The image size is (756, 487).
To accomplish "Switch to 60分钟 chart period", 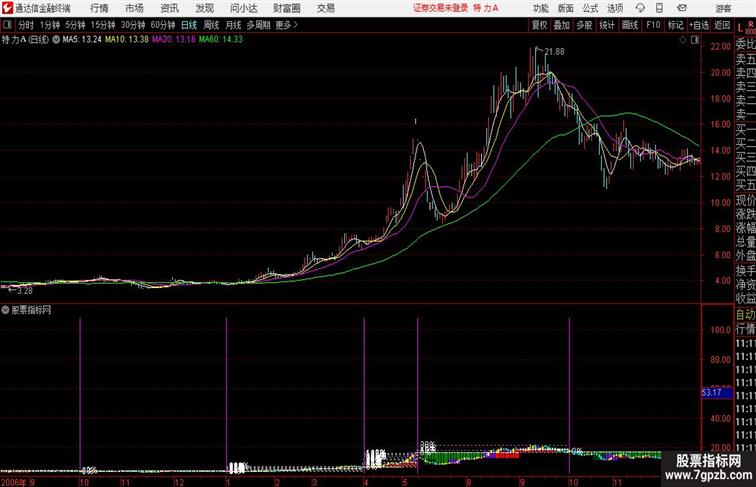I will 163,25.
